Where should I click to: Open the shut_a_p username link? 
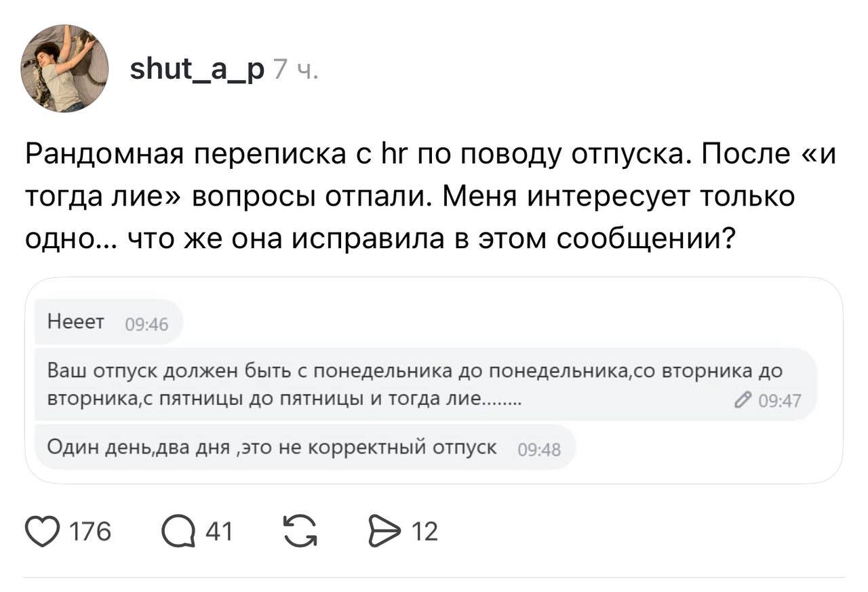(x=197, y=68)
